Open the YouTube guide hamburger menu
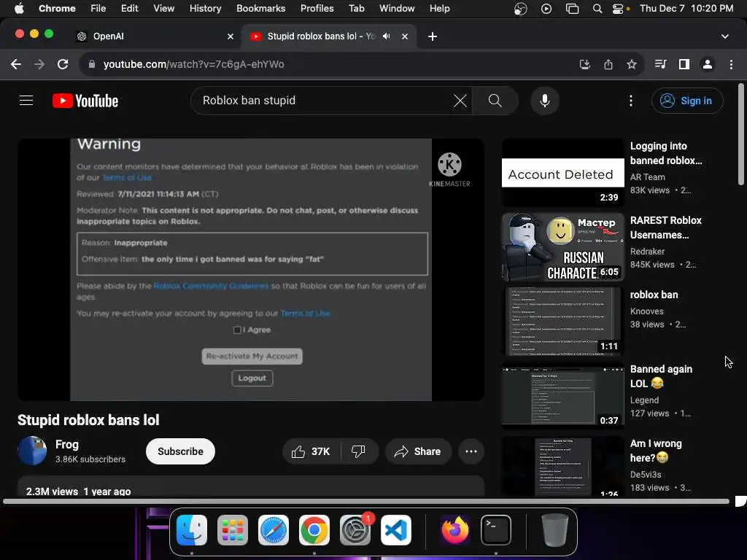Screen dimensions: 747x560 (26, 101)
